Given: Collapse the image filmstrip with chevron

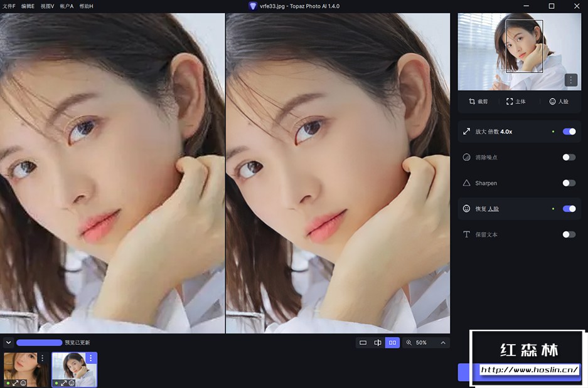Looking at the screenshot, I should [x=8, y=342].
